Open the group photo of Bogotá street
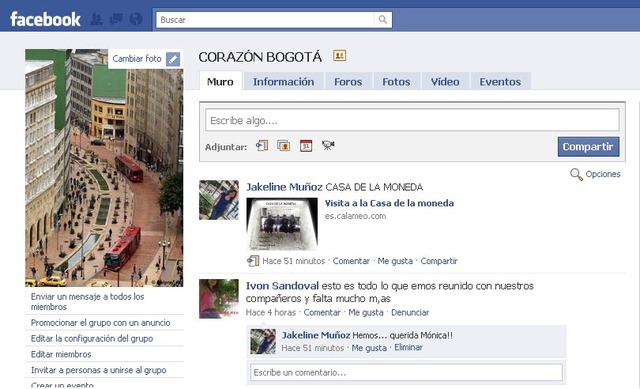 tap(104, 168)
